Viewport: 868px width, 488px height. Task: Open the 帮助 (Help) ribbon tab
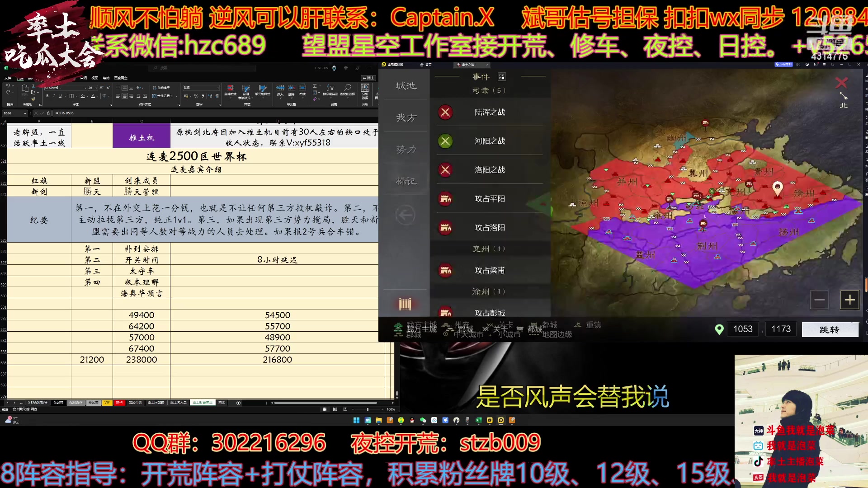click(106, 78)
